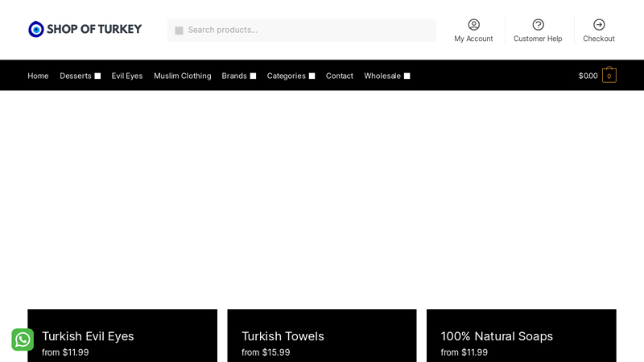Click the 'from $11.99' text under Turkish Evil Eyes
Image resolution: width=644 pixels, height=362 pixels.
click(x=65, y=352)
